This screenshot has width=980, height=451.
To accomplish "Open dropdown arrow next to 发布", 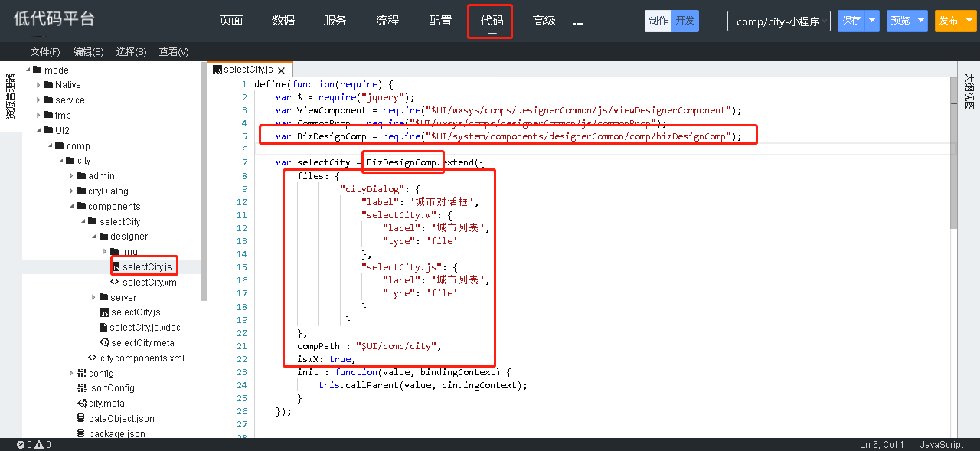I will [x=969, y=21].
